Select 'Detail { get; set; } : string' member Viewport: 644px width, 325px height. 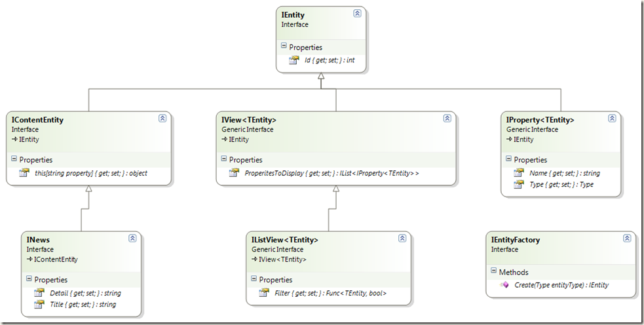[x=85, y=293]
